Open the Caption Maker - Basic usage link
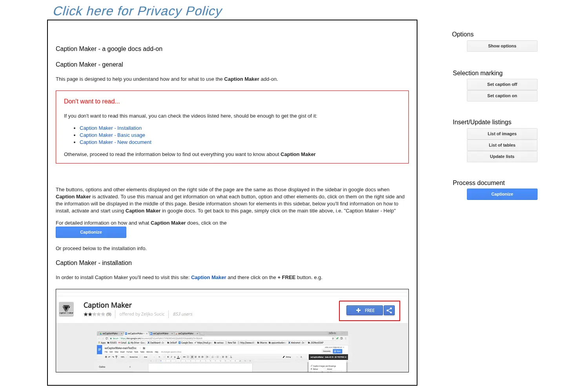The width and height of the screenshot is (565, 392). click(112, 135)
